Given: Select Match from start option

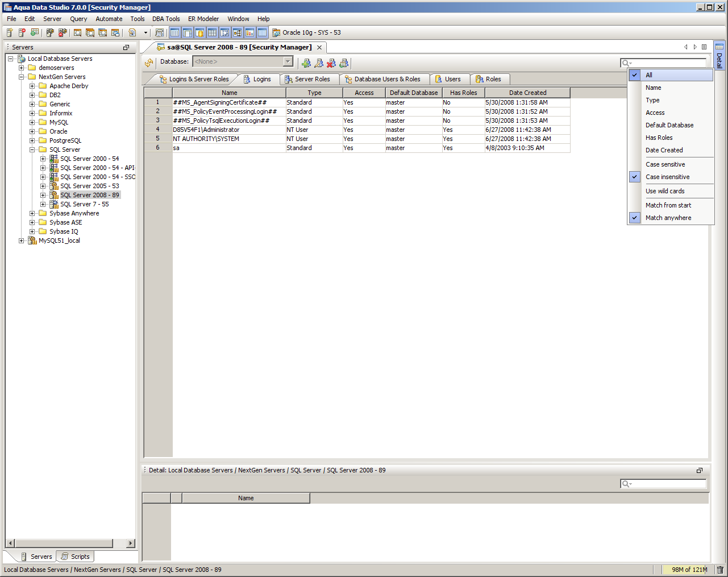Looking at the screenshot, I should (671, 205).
